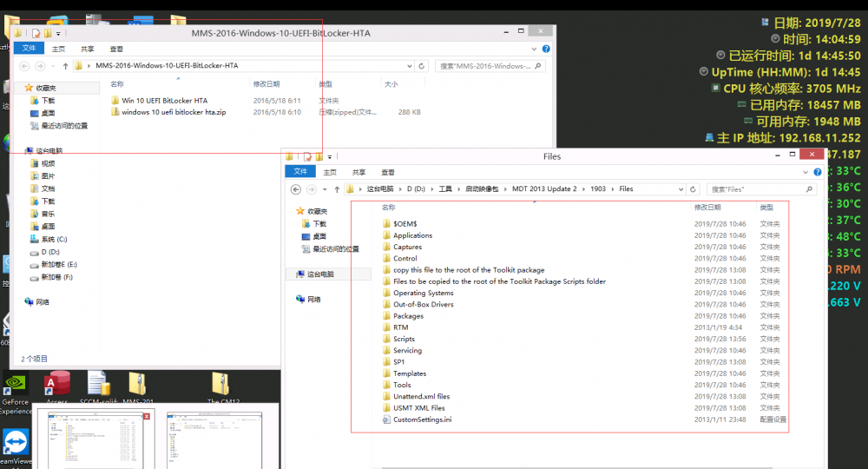Click the CustomSettings.ini file icon

click(x=386, y=419)
